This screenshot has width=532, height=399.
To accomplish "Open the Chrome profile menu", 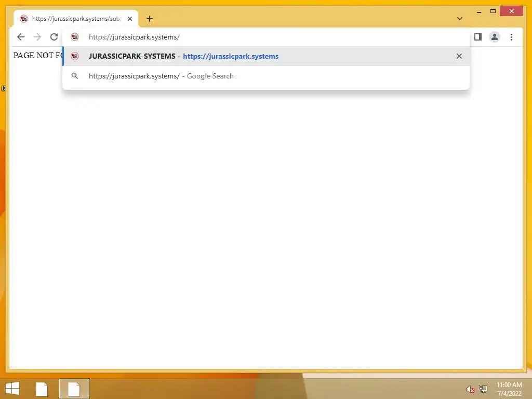I will (x=495, y=37).
